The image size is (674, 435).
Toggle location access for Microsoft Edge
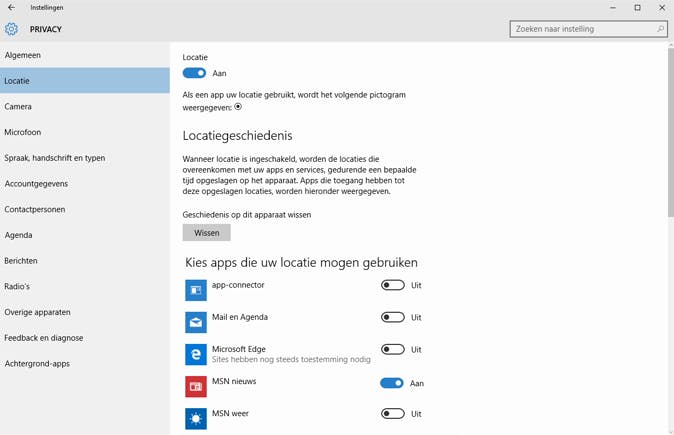tap(392, 350)
